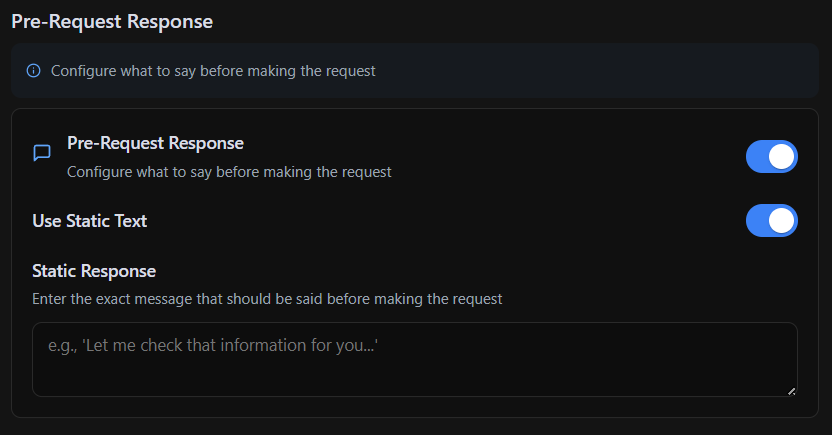Click the white knob of Pre-Request Response switch
This screenshot has width=832, height=435.
781,156
